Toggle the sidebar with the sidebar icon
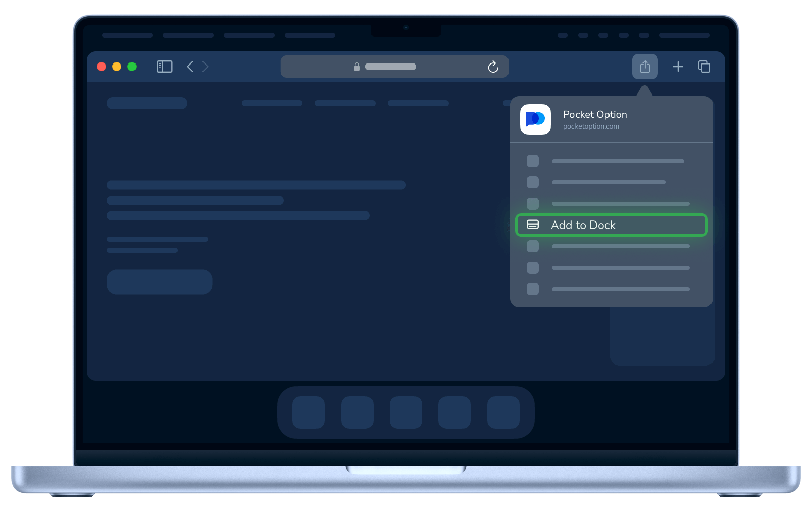This screenshot has width=812, height=508. 164,67
